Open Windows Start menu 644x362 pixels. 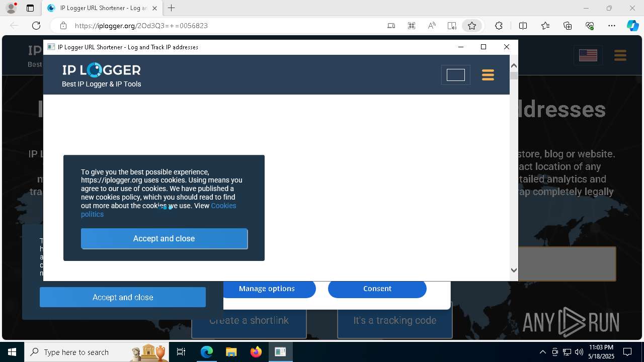point(12,352)
